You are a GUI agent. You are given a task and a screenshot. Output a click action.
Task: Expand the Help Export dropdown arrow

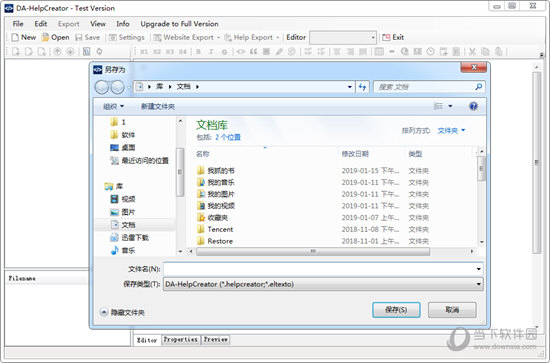click(x=277, y=37)
